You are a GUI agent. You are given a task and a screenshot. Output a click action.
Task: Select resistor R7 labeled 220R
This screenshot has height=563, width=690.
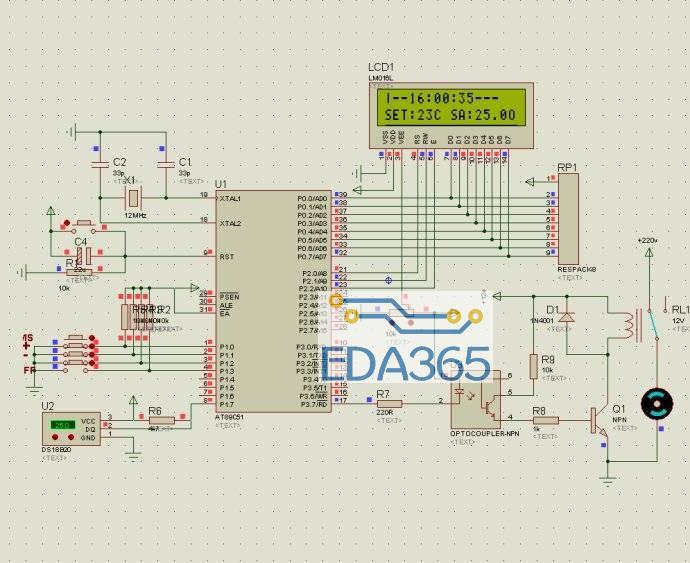[x=384, y=402]
